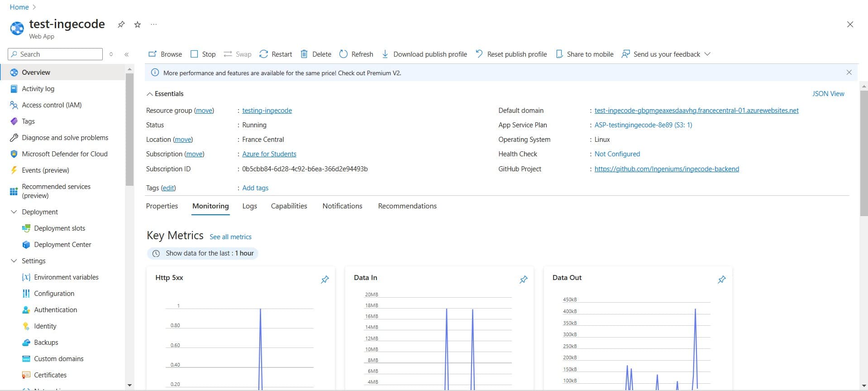Pin the Http 5xx chart to dashboard
The image size is (868, 391).
324,280
